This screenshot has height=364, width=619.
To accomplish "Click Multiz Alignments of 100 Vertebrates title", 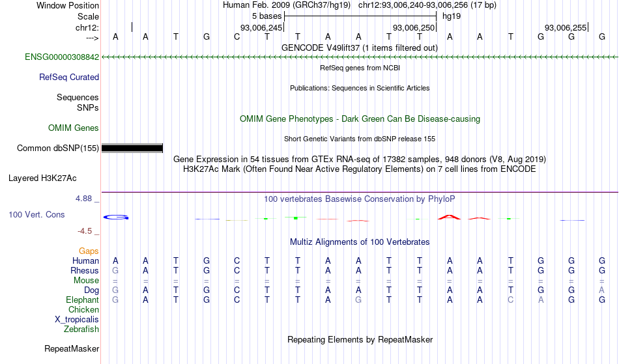I will tap(360, 242).
